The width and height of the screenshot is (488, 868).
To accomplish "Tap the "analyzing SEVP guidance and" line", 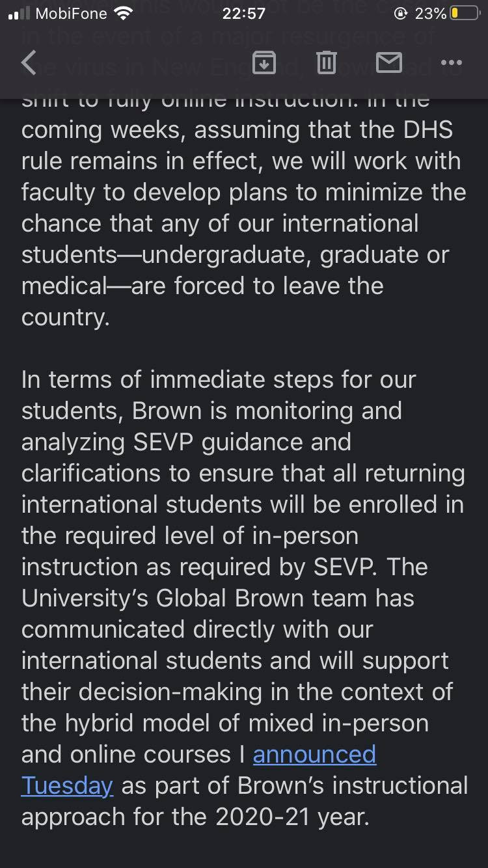I will [x=186, y=442].
